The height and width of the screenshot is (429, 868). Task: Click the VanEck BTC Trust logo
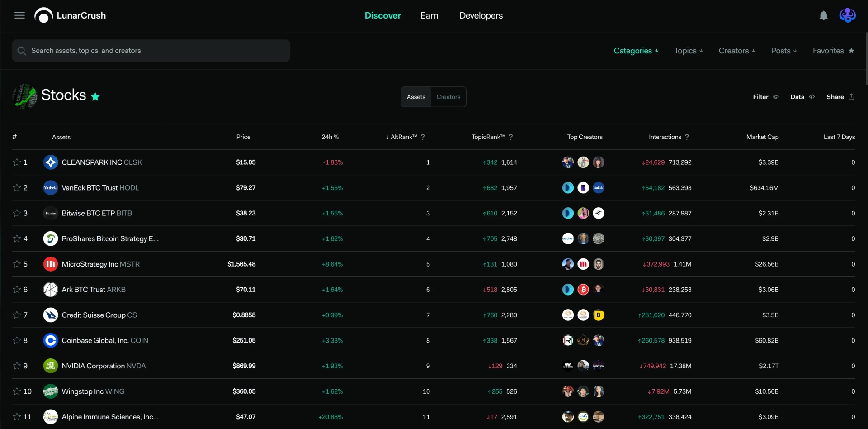(x=51, y=188)
